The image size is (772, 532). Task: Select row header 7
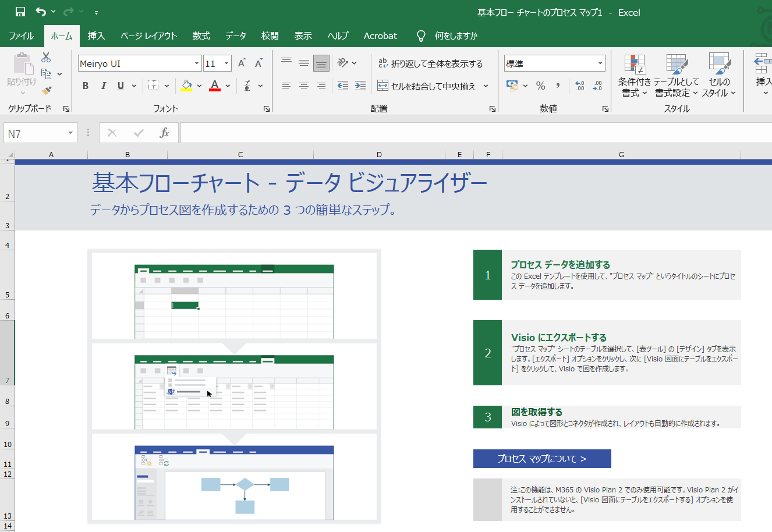click(x=8, y=353)
